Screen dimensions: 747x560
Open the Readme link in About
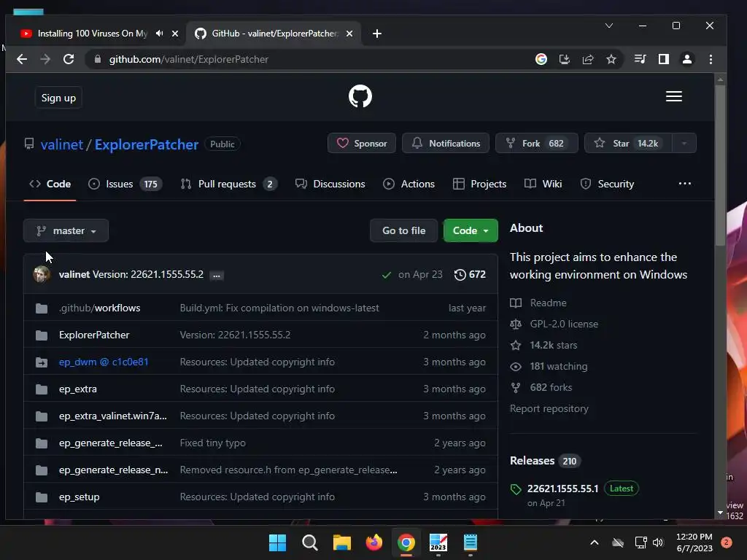[538, 303]
